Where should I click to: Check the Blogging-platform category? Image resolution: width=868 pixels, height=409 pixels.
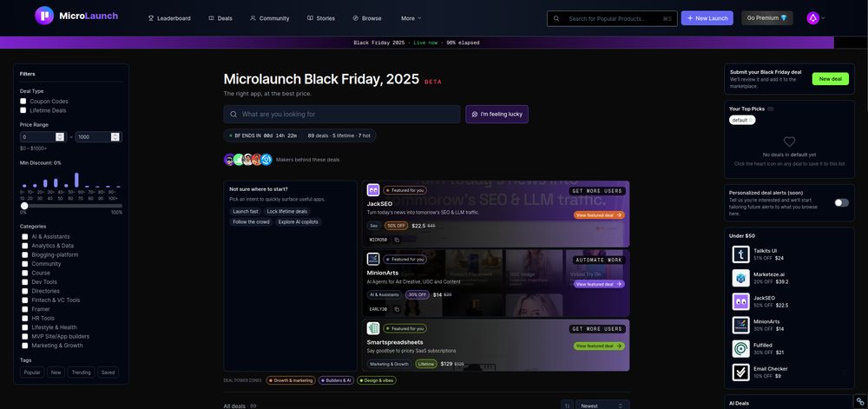click(25, 254)
